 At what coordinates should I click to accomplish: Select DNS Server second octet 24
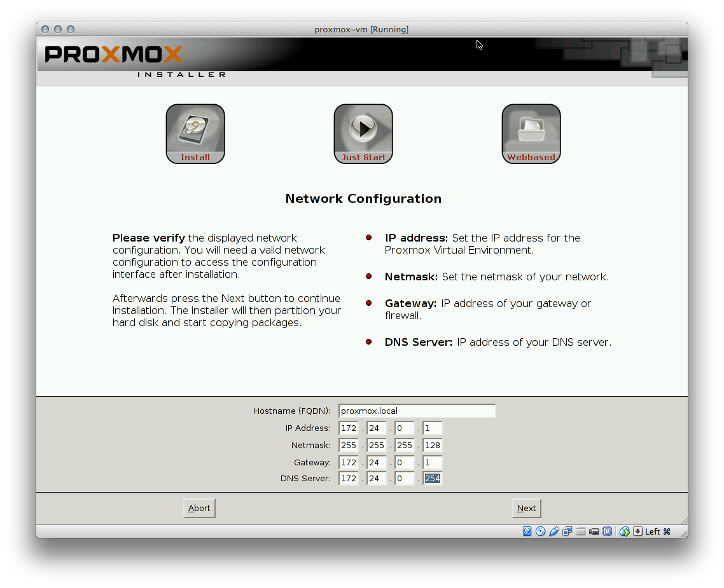(377, 479)
